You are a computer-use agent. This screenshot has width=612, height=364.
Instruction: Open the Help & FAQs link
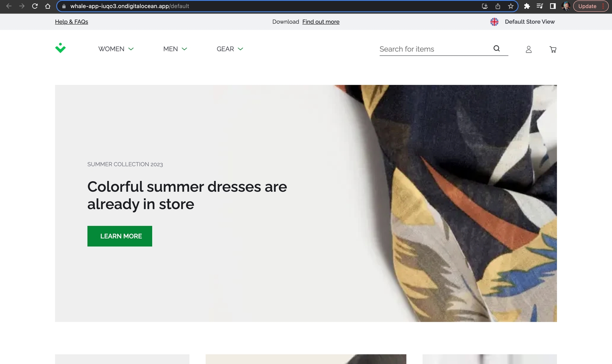(71, 22)
